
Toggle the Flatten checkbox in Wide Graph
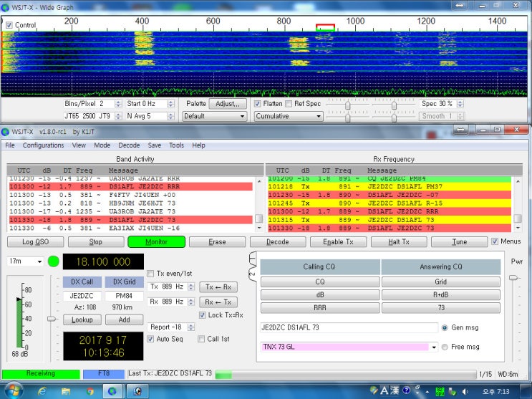258,104
